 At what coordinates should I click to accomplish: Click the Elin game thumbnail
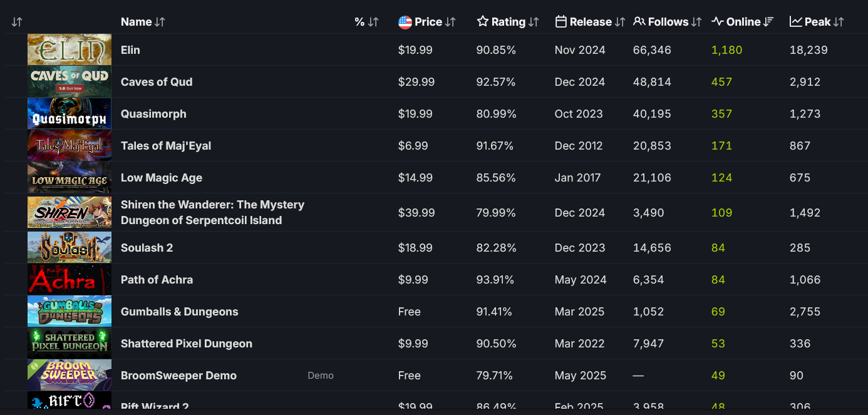(x=70, y=50)
